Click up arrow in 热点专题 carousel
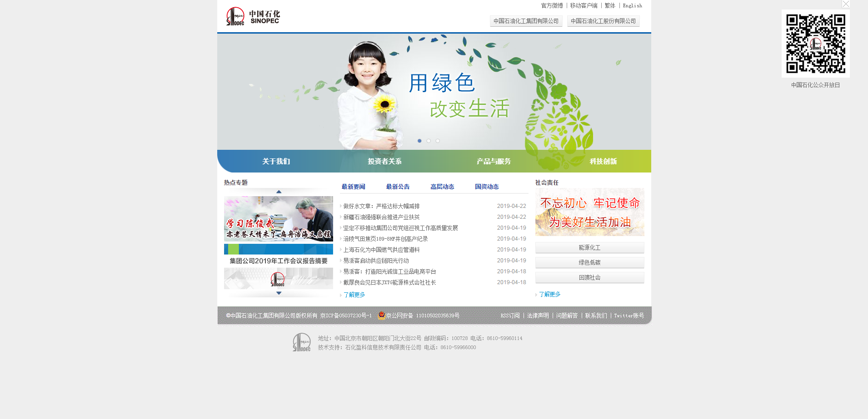This screenshot has width=868, height=419. pyautogui.click(x=279, y=192)
